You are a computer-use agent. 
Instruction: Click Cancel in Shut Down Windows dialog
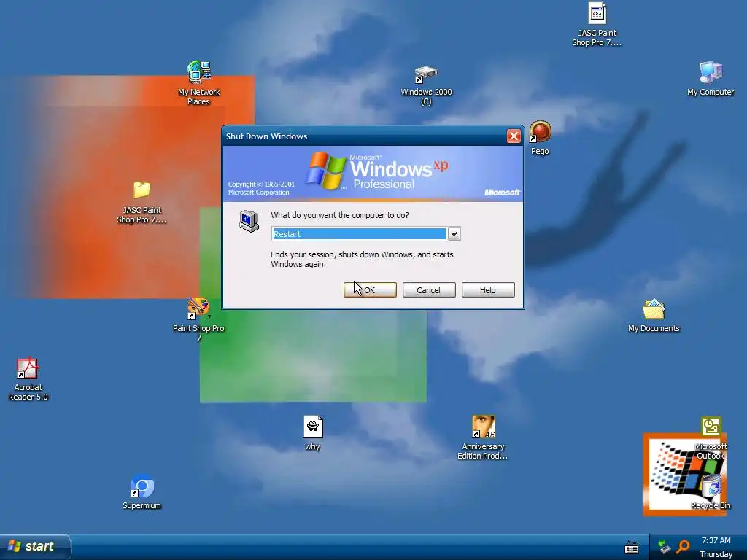[429, 290]
